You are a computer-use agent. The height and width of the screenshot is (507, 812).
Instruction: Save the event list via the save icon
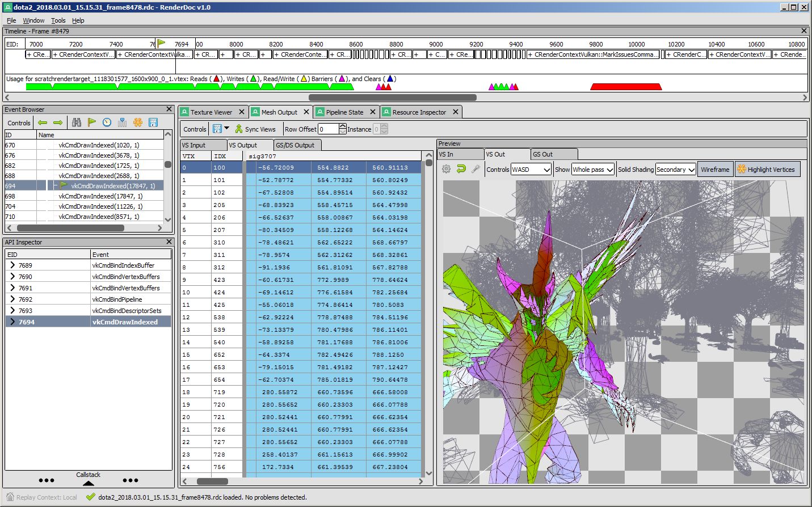pyautogui.click(x=152, y=122)
